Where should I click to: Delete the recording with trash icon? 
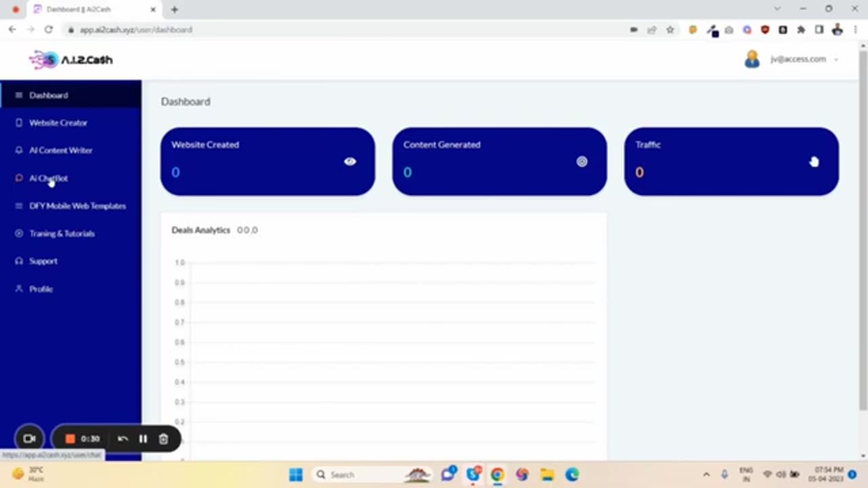pyautogui.click(x=163, y=439)
